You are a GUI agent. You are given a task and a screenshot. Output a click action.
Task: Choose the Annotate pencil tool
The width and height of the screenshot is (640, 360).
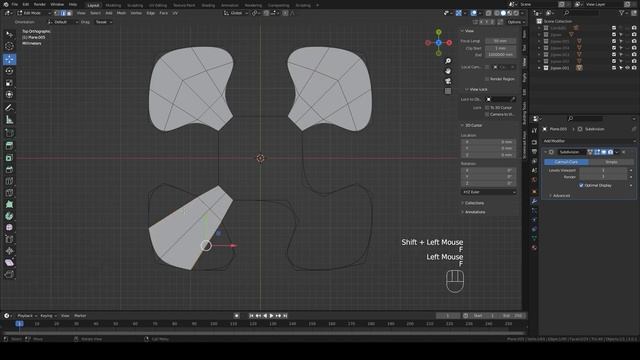point(9,108)
